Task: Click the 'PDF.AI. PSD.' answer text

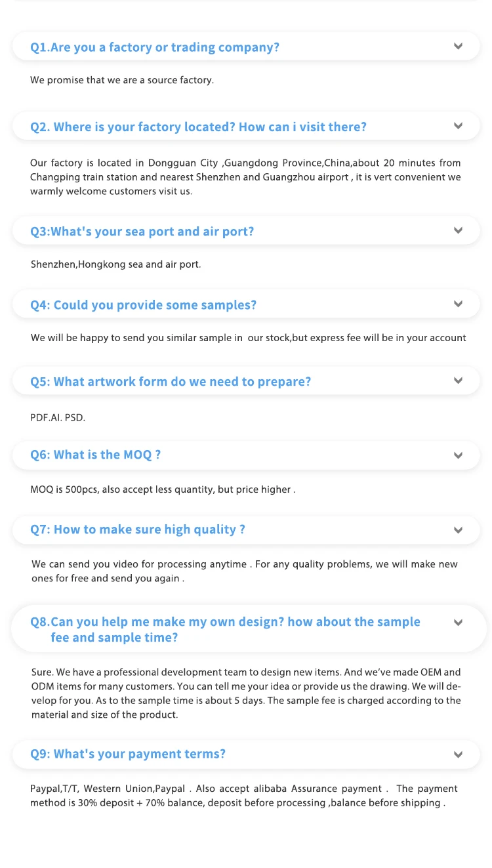Action: pos(58,417)
